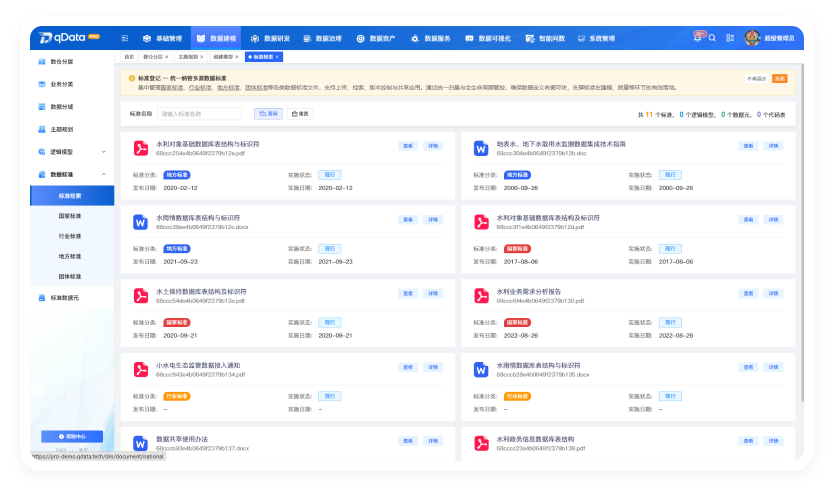The image size is (834, 495).
Task: Open 团体标准 in the sidebar
Action: (x=70, y=276)
